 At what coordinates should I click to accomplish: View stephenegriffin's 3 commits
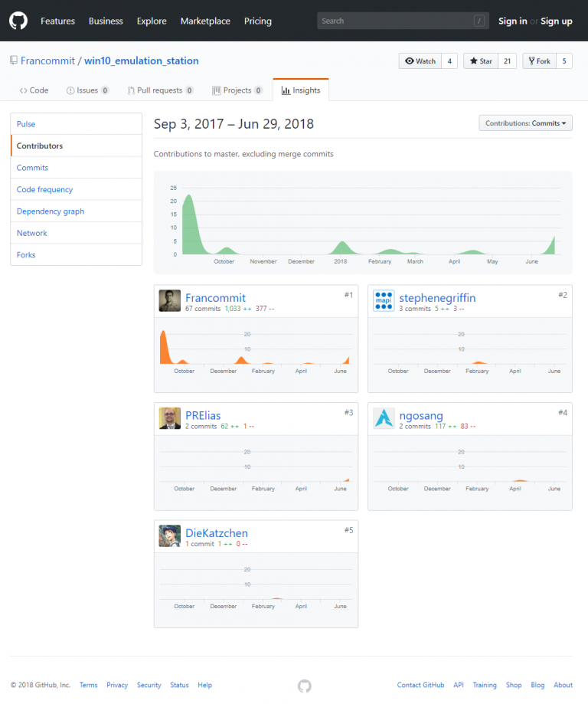(x=415, y=309)
